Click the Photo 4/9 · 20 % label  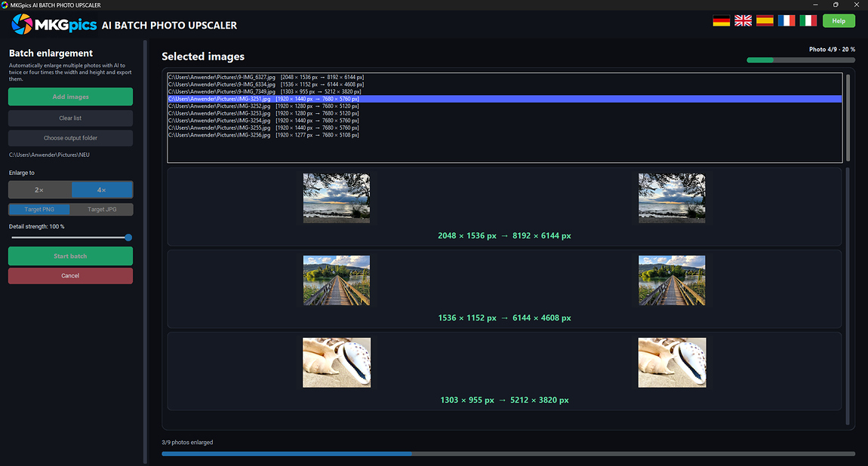pos(832,49)
